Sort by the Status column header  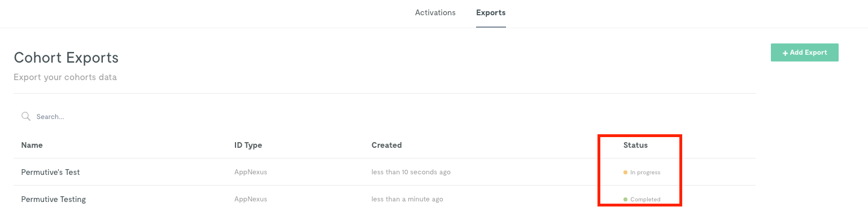pyautogui.click(x=635, y=145)
